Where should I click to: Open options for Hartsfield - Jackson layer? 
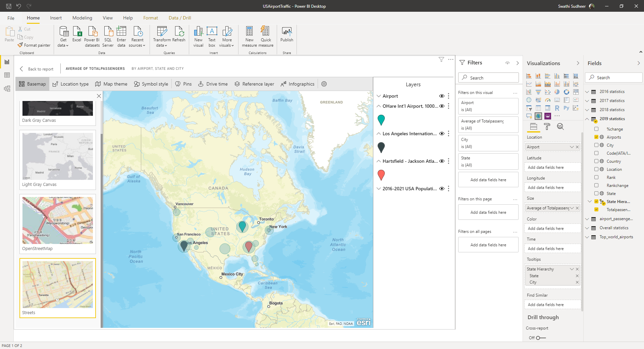(x=448, y=161)
